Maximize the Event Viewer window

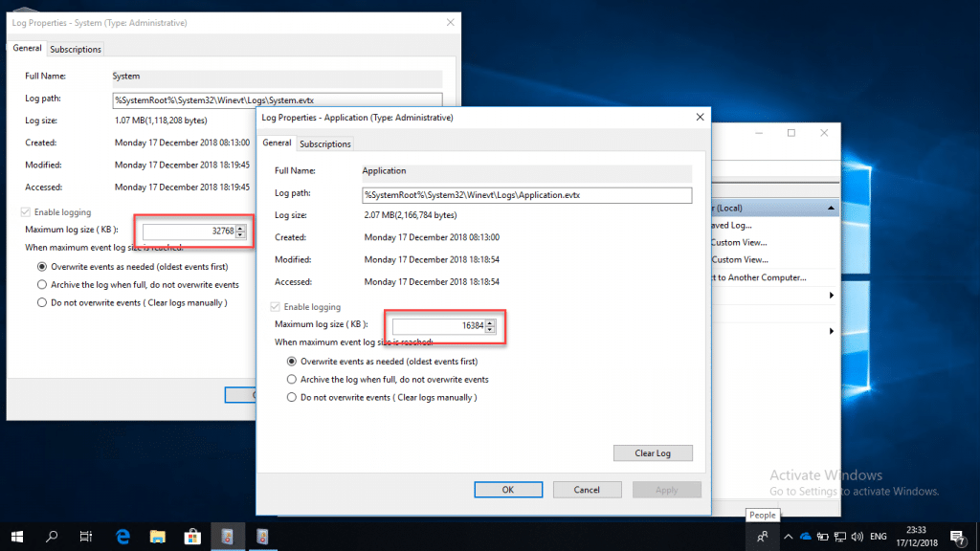[x=791, y=133]
